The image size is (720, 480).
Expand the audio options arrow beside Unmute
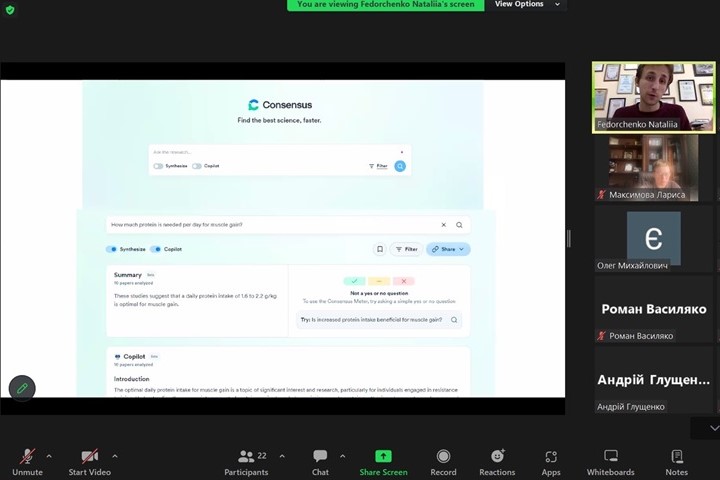[x=49, y=456]
